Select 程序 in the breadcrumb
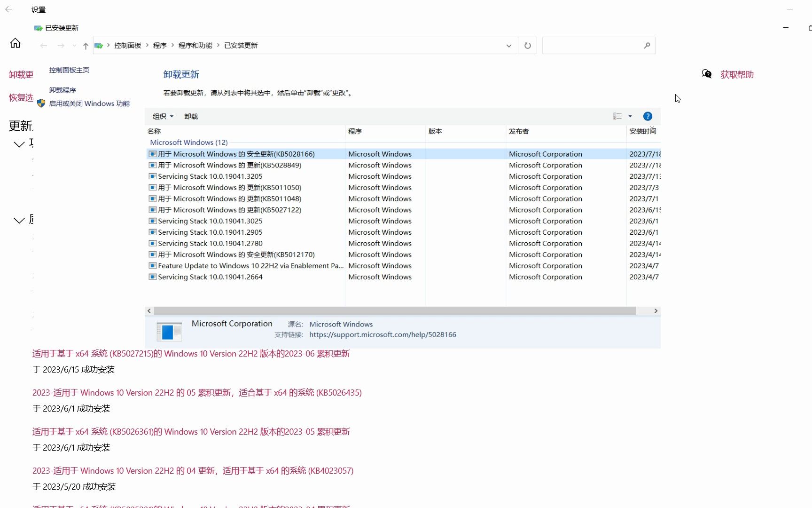The width and height of the screenshot is (812, 508). (x=160, y=46)
